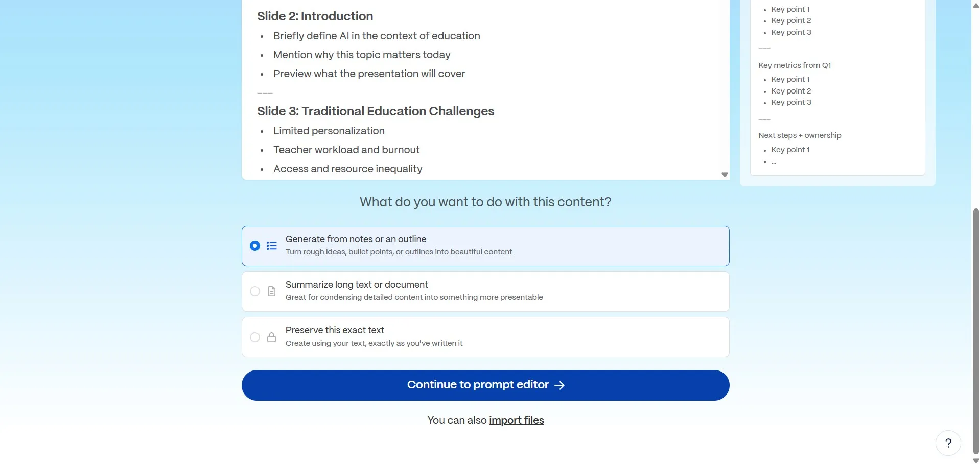Click the page scrollbar up arrow

(976, 5)
